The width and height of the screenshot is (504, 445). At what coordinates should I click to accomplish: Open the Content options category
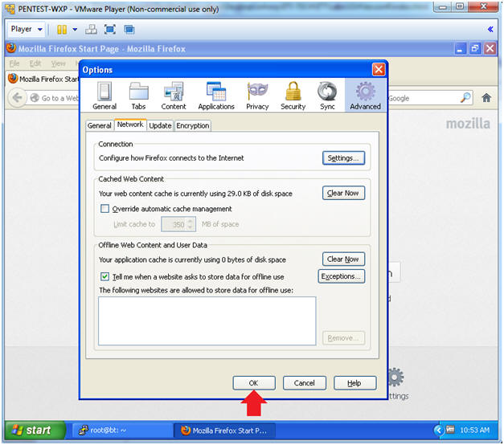pos(174,96)
